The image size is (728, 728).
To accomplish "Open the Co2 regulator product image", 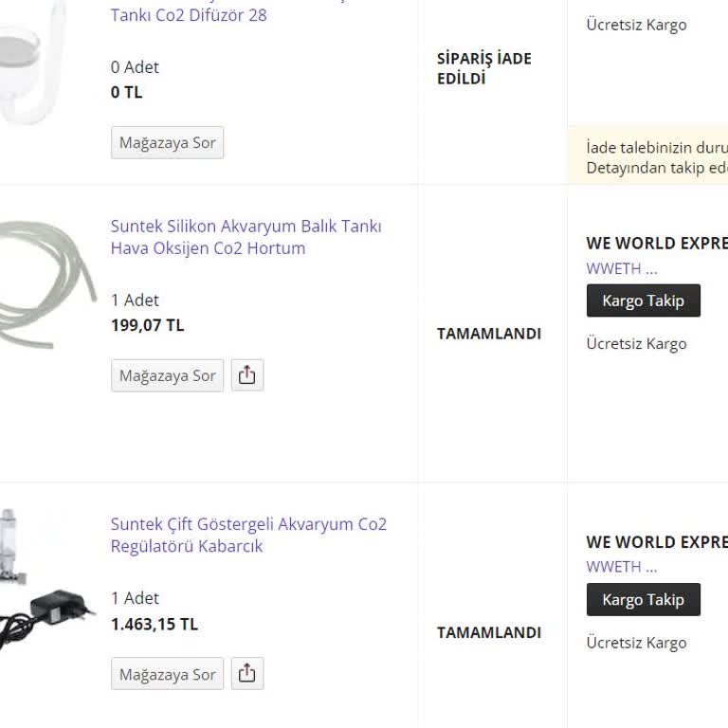I will point(45,578).
